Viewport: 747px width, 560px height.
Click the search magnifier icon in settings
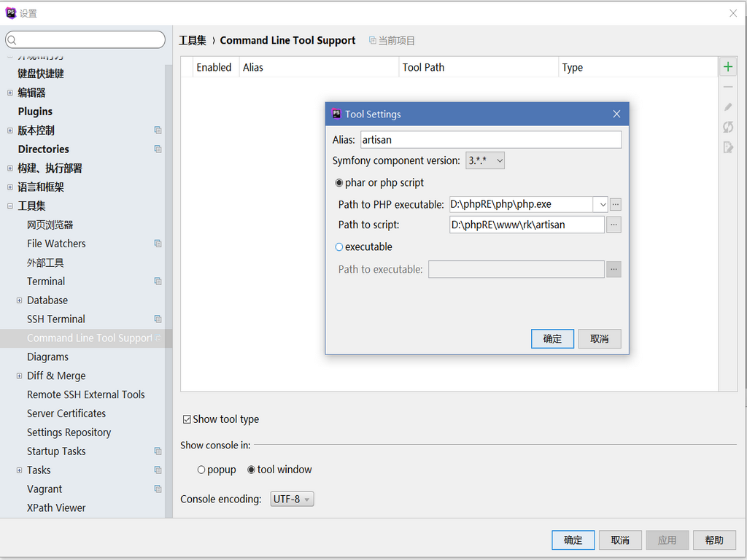12,40
